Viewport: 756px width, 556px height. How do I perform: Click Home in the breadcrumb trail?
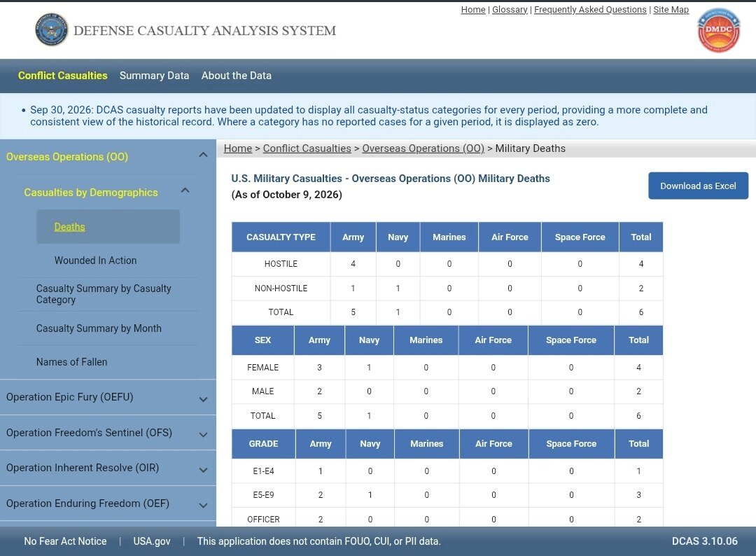tap(238, 148)
